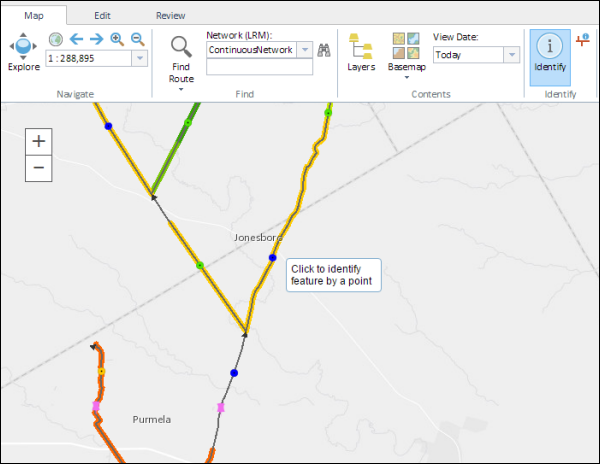Screen dimensions: 600x464
Task: Open the map scale dropdown
Action: (x=138, y=59)
